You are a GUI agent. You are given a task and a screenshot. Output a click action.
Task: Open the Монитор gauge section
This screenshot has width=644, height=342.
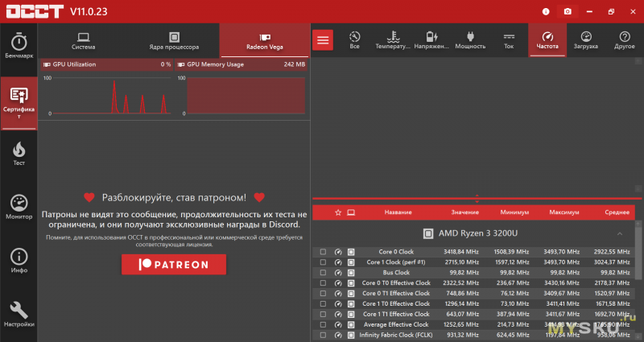[19, 207]
